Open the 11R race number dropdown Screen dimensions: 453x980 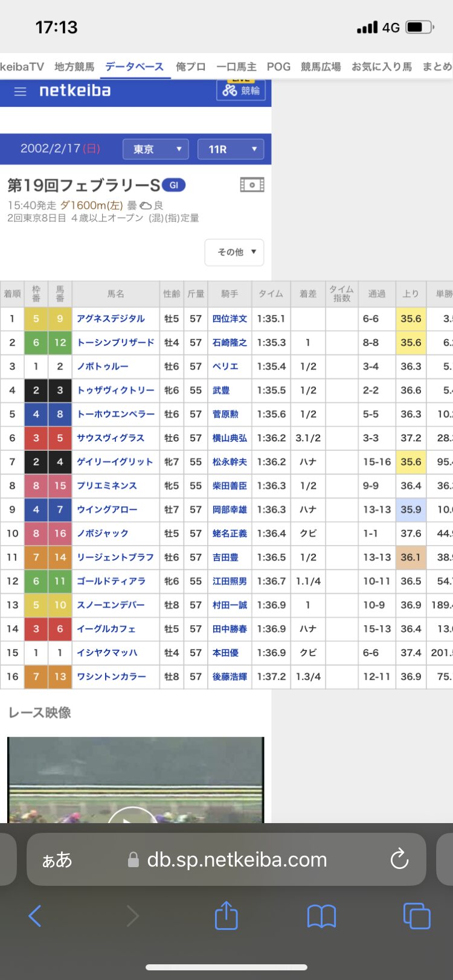coord(231,149)
